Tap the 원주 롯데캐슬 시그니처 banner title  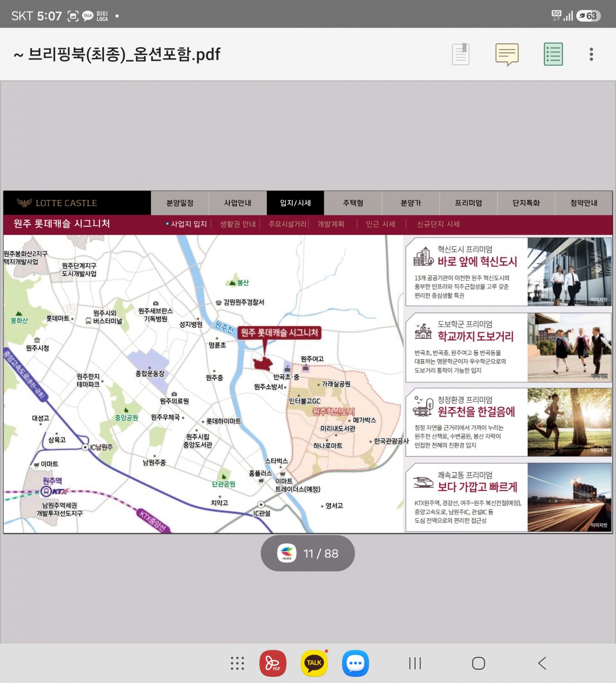pos(62,224)
